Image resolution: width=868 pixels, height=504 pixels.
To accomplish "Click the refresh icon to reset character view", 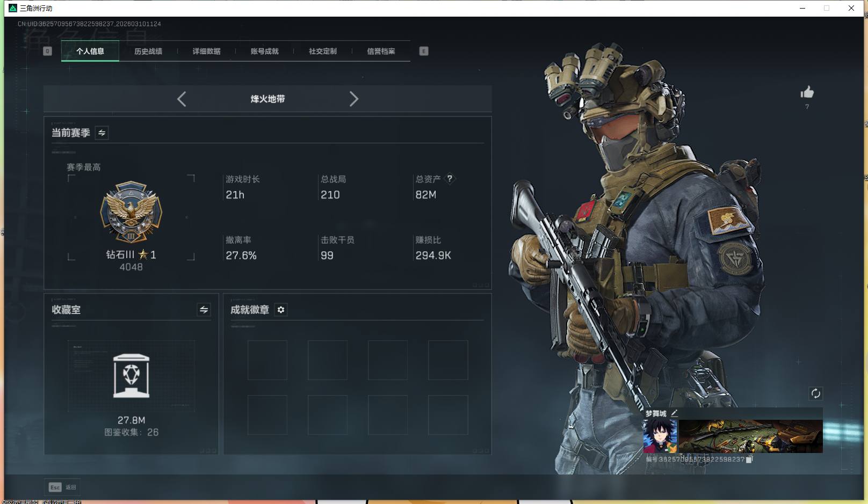I will pyautogui.click(x=816, y=393).
